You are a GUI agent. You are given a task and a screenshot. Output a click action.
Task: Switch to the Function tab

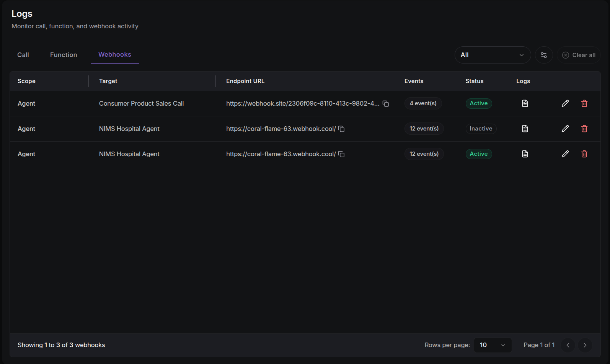coord(64,55)
